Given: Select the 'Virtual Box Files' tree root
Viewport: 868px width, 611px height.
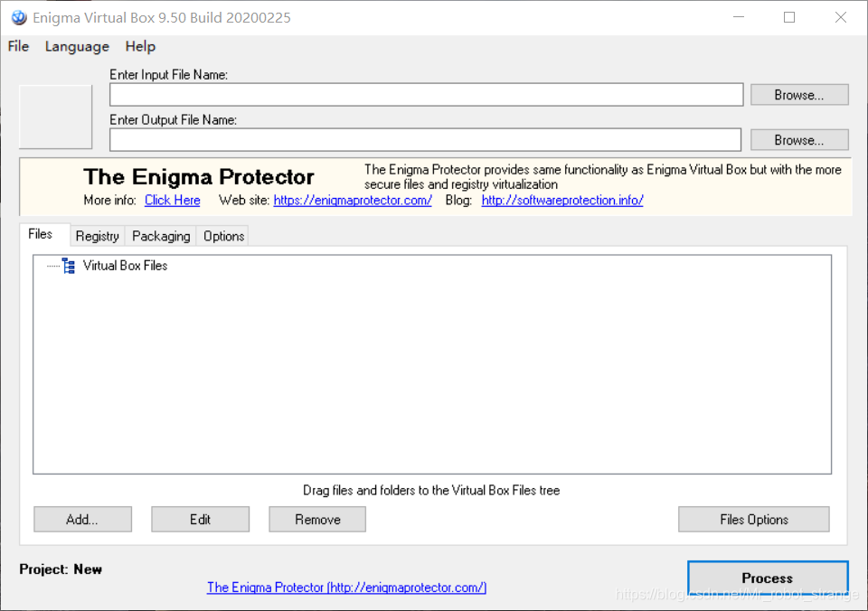Looking at the screenshot, I should click(125, 266).
